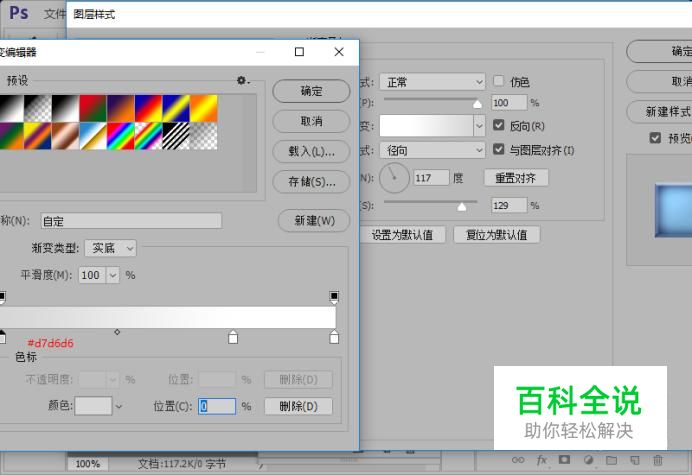Expand the 正常 blend mode dropdown
The height and width of the screenshot is (475, 692).
tap(431, 82)
